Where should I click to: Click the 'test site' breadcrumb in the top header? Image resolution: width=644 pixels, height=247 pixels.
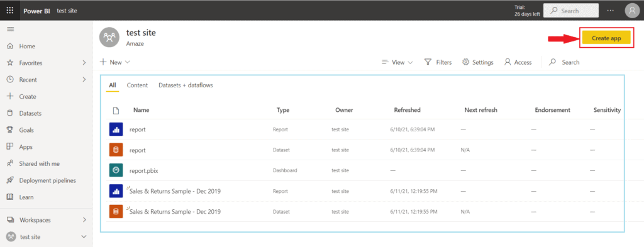(x=67, y=11)
